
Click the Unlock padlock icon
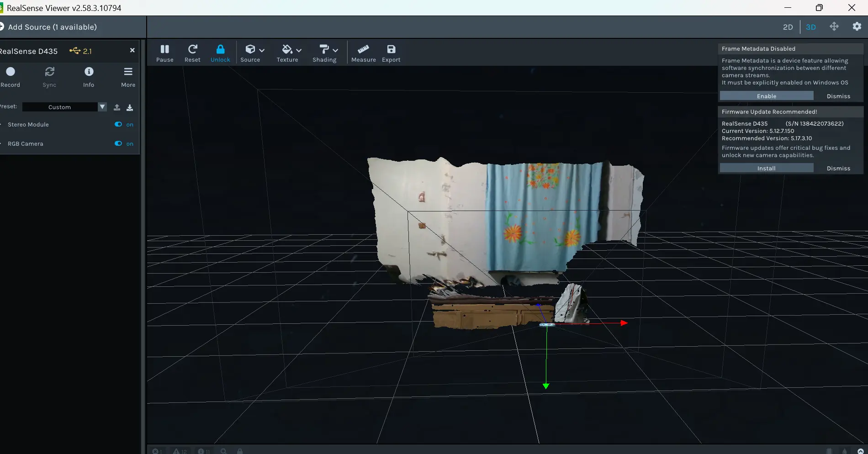[220, 49]
